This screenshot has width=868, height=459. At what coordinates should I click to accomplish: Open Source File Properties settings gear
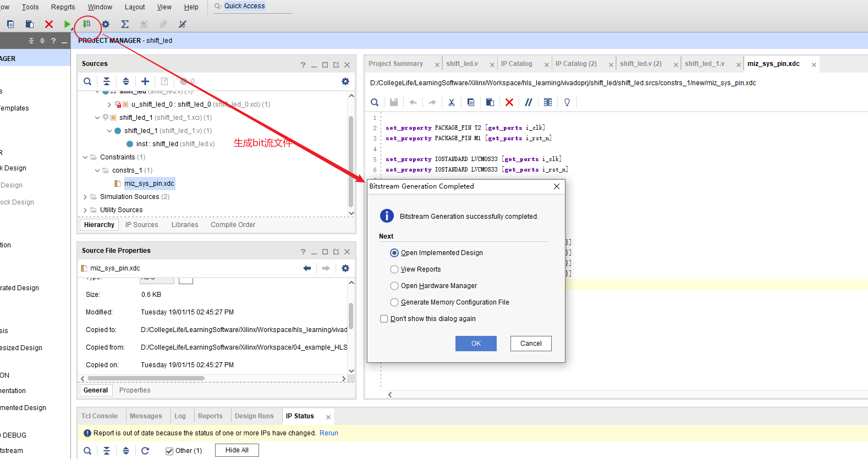coord(345,268)
